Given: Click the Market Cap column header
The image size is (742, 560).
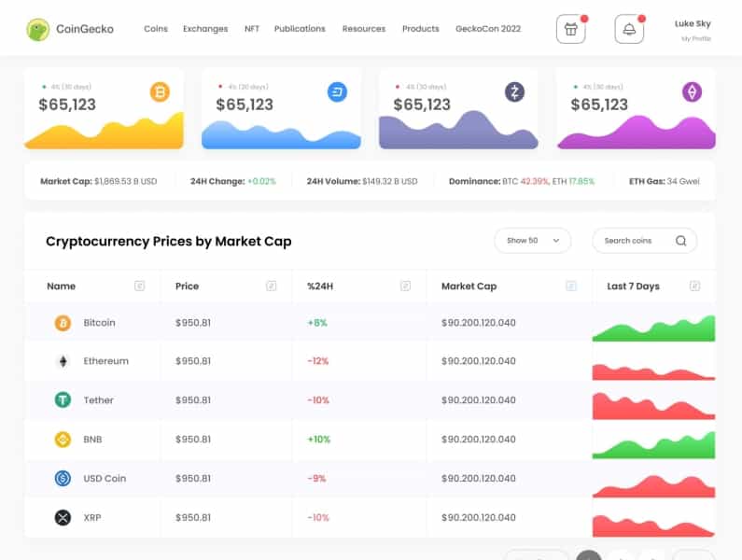Looking at the screenshot, I should click(x=469, y=286).
